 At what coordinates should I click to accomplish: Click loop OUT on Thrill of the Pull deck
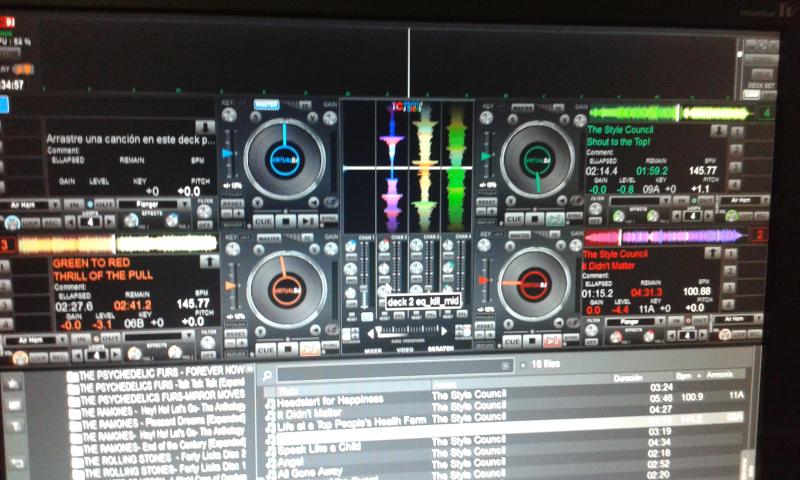click(109, 338)
